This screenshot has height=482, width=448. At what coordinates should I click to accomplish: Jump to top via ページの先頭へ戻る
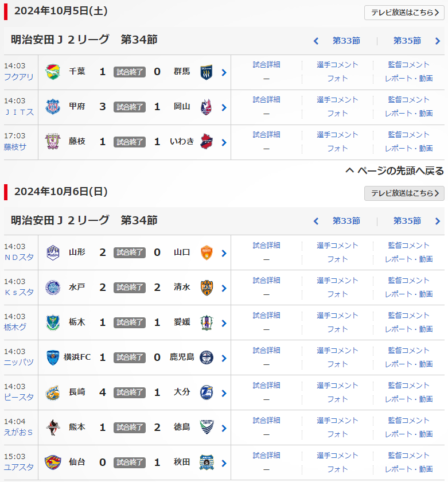point(395,171)
